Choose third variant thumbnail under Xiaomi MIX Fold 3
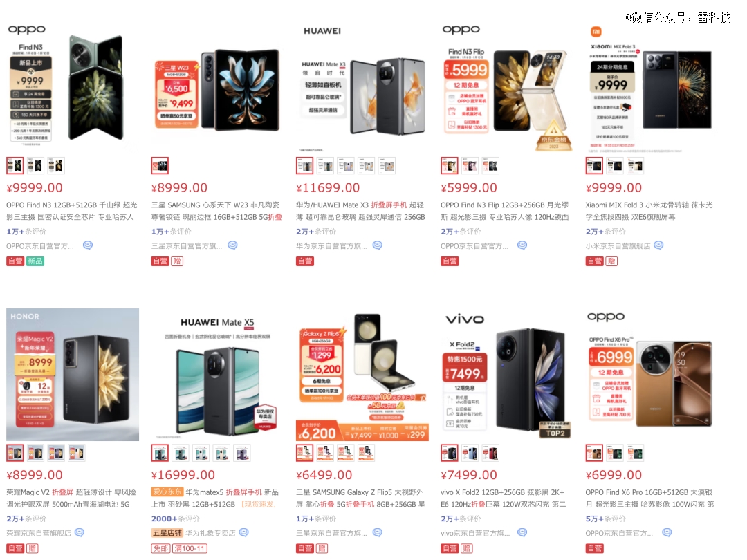747x560 pixels. tap(635, 166)
